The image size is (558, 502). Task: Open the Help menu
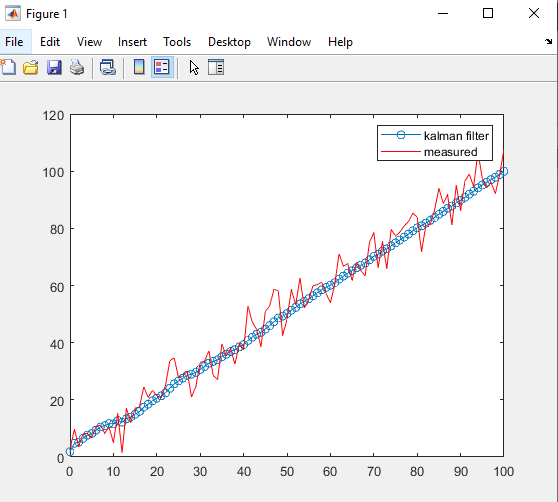coord(340,42)
